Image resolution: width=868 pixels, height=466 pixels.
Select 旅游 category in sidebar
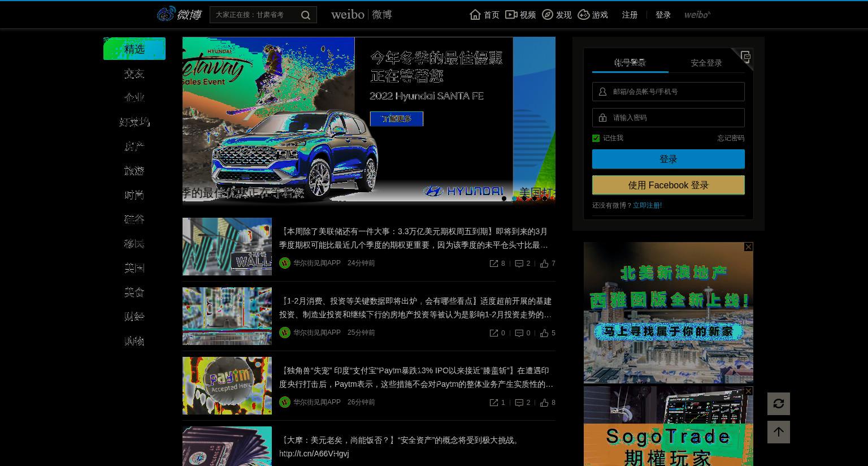pyautogui.click(x=134, y=171)
